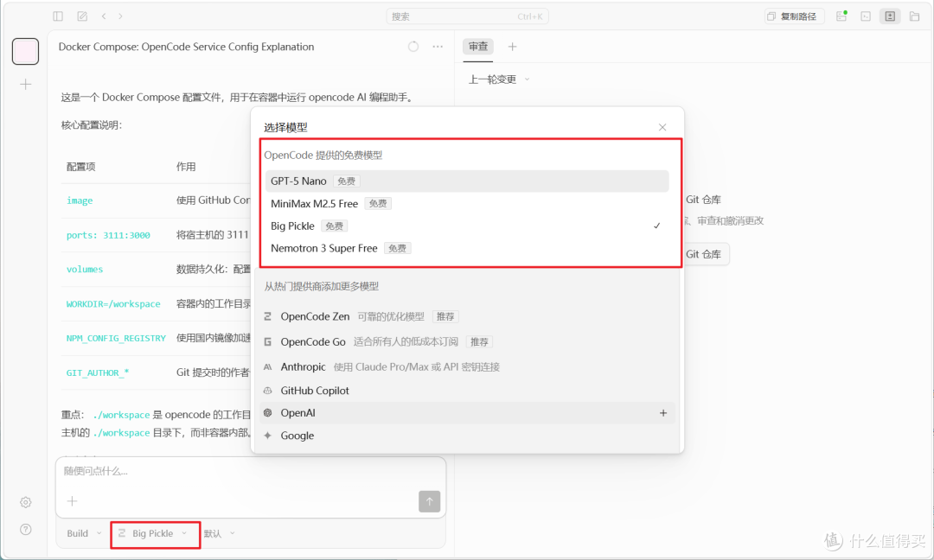Click the image config term
This screenshot has height=560, width=934.
(x=80, y=200)
